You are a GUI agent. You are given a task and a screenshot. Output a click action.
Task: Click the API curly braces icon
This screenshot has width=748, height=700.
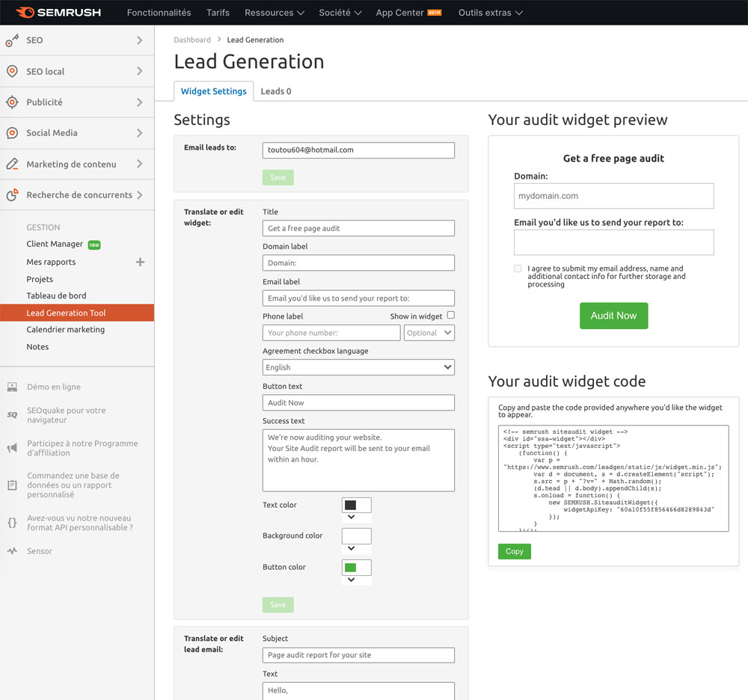pos(13,523)
